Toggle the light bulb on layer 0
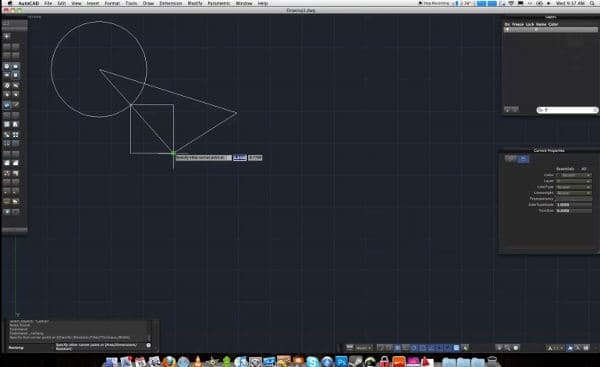Image resolution: width=600 pixels, height=367 pixels. click(507, 29)
